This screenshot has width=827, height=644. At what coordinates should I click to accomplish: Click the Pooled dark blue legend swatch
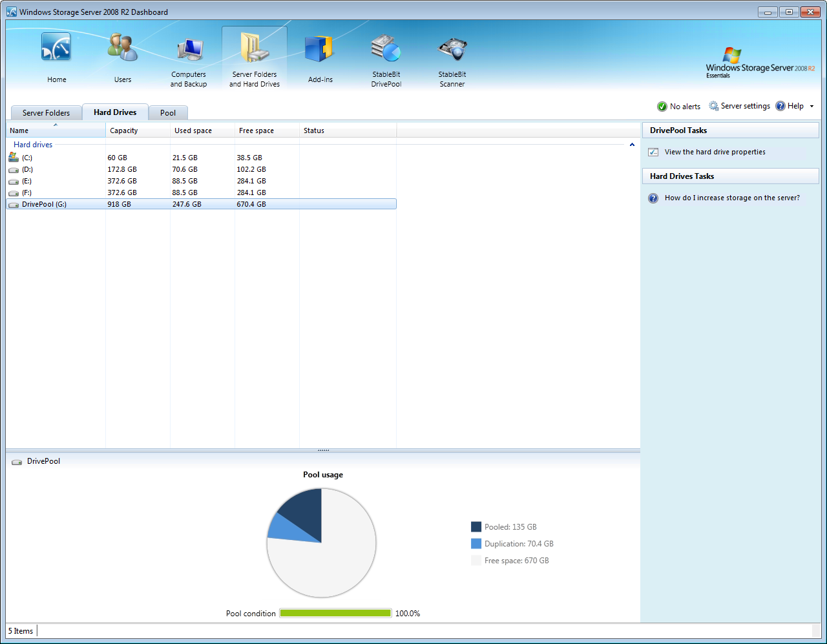point(476,527)
